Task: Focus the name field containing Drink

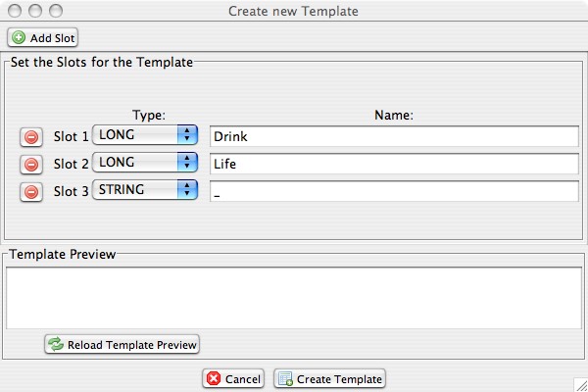Action: (x=394, y=136)
